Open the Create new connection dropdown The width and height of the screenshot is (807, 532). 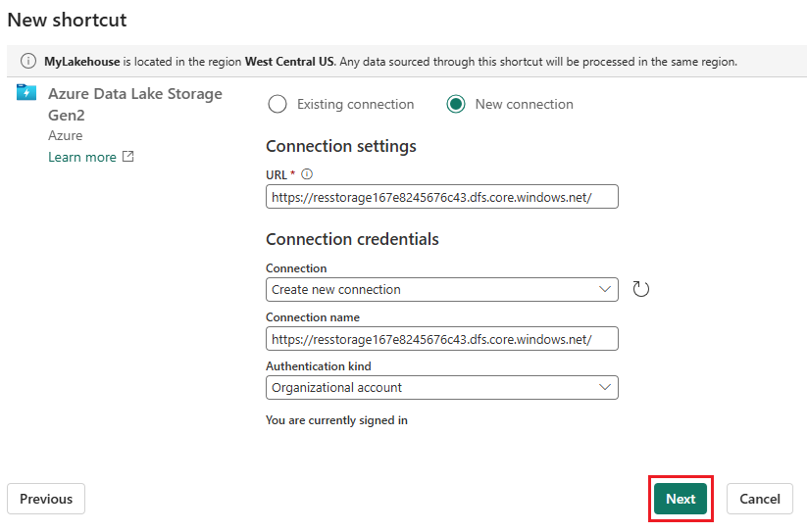[x=442, y=290]
